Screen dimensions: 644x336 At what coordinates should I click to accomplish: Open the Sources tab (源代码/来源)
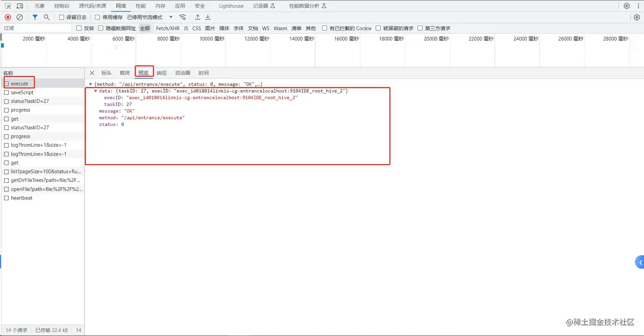(92, 6)
